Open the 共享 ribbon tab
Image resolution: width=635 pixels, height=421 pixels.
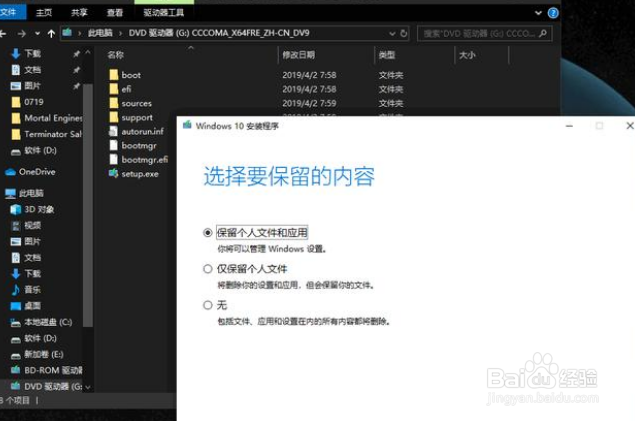click(x=79, y=13)
